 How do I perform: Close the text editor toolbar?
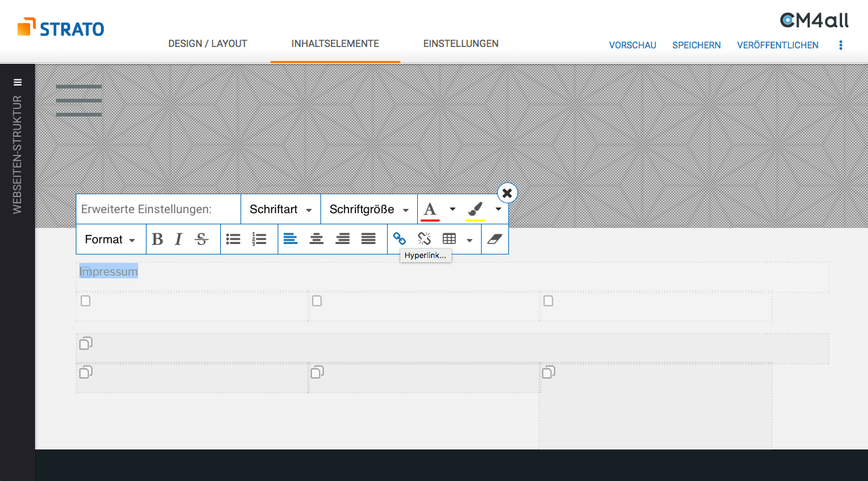(x=508, y=193)
